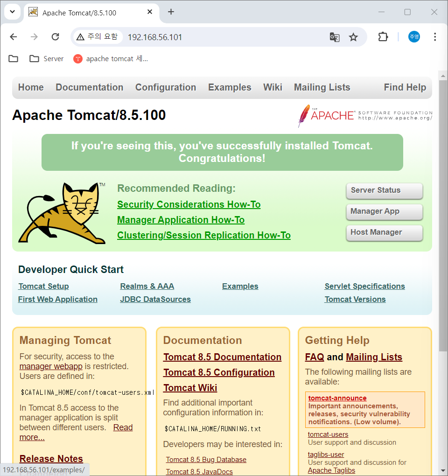
Task: Click the vertical scrollbar thumb
Action: (x=443, y=215)
